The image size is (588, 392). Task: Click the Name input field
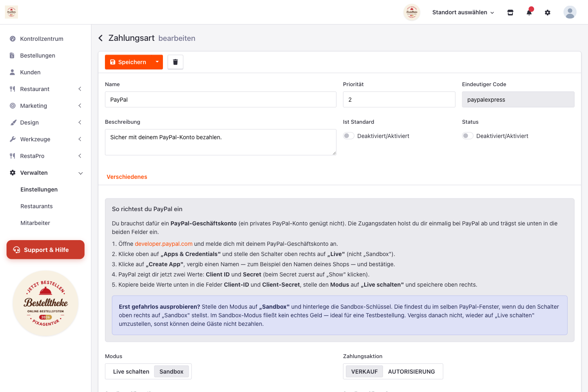tap(220, 100)
